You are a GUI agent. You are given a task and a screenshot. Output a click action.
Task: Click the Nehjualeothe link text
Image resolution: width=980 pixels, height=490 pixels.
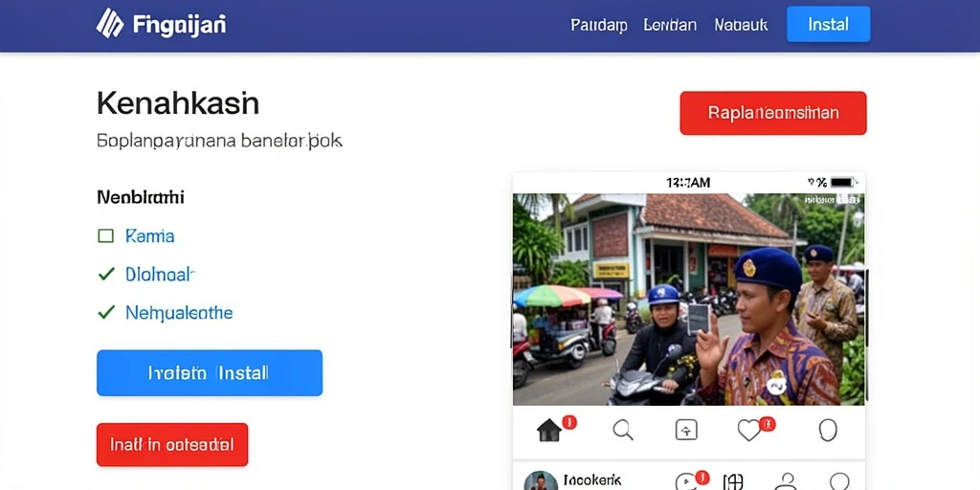click(179, 313)
